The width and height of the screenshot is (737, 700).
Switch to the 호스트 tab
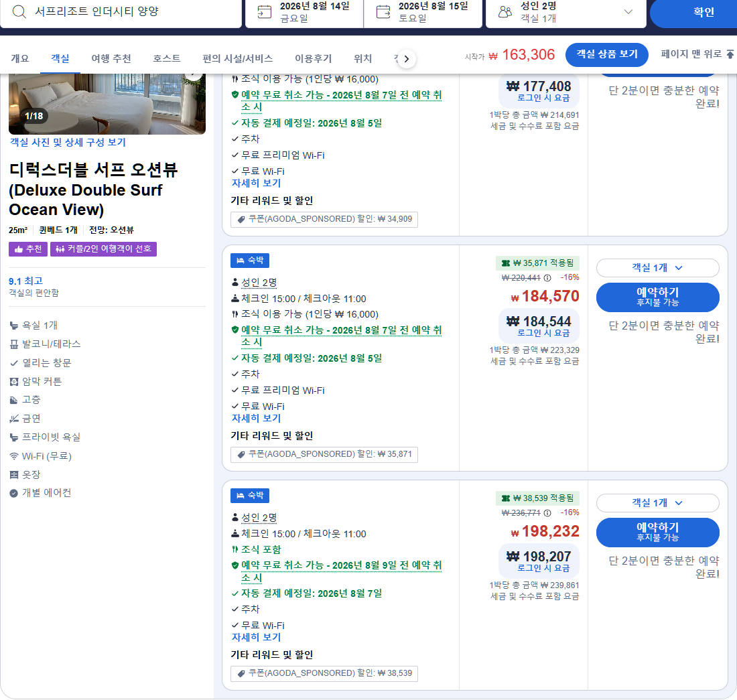(166, 59)
